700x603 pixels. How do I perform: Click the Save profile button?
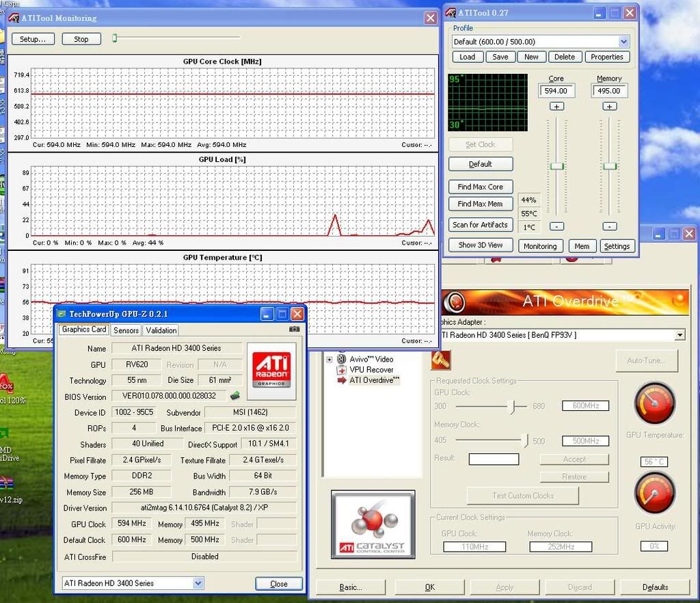pyautogui.click(x=500, y=57)
